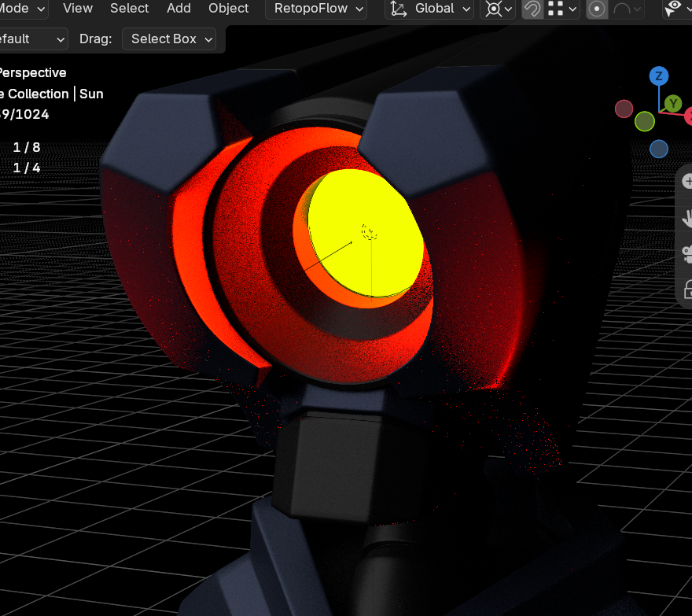The height and width of the screenshot is (616, 692).
Task: Open the Drag Select Box dropdown
Action: (x=169, y=39)
